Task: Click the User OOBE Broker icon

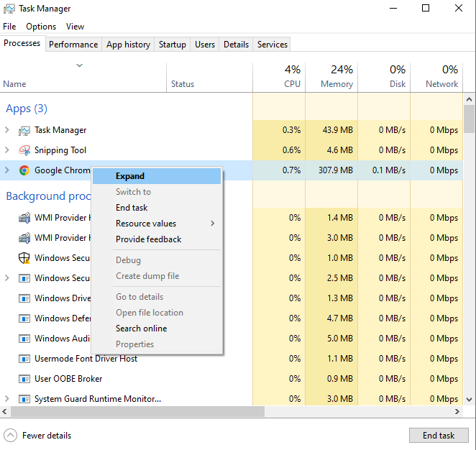Action: (x=24, y=379)
